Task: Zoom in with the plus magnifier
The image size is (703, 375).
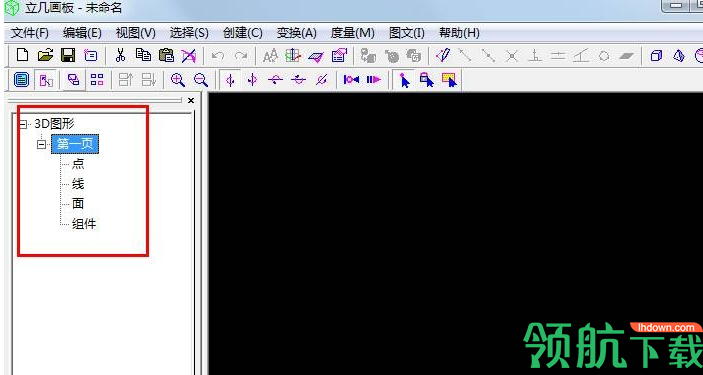Action: (178, 80)
